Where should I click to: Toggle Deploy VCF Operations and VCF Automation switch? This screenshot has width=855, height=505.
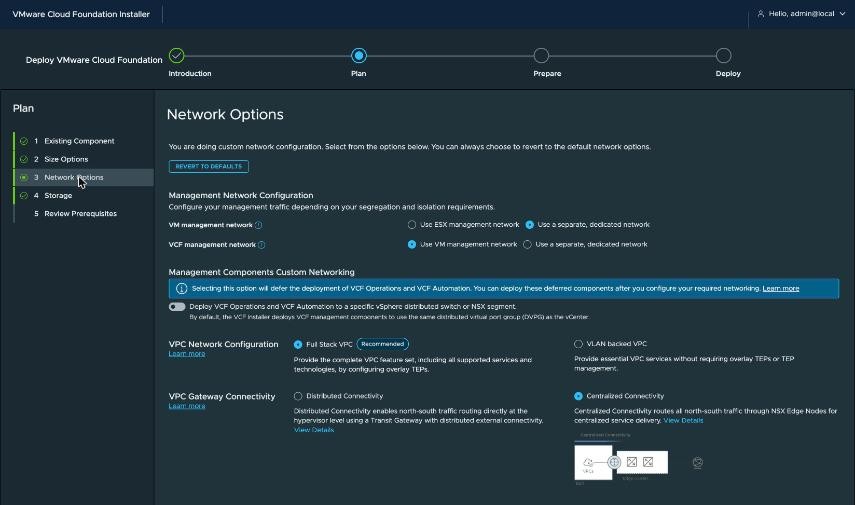[x=177, y=306]
